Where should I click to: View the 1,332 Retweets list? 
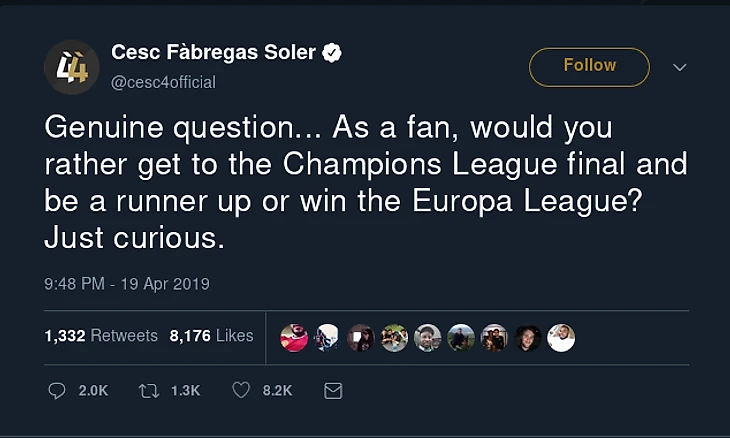pyautogui.click(x=101, y=336)
